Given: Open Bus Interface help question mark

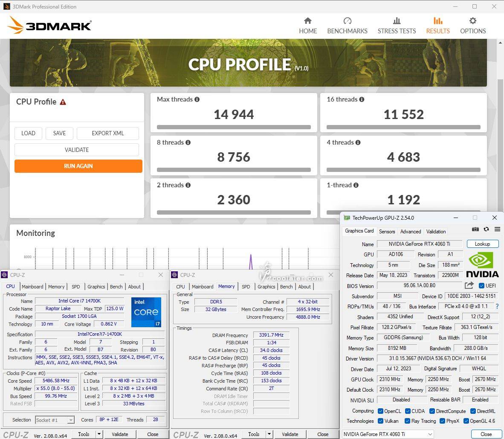Looking at the screenshot, I should (x=497, y=306).
